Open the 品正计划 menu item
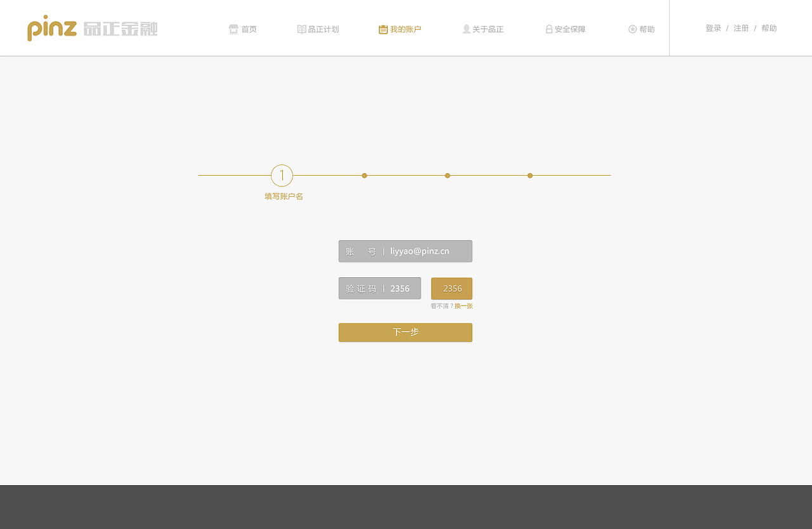 [x=324, y=29]
